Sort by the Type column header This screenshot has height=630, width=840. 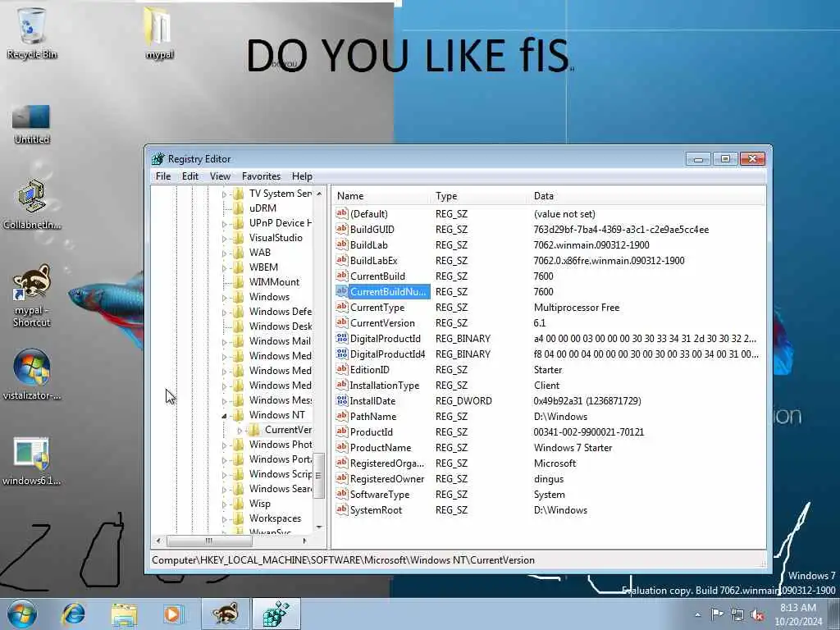click(479, 195)
